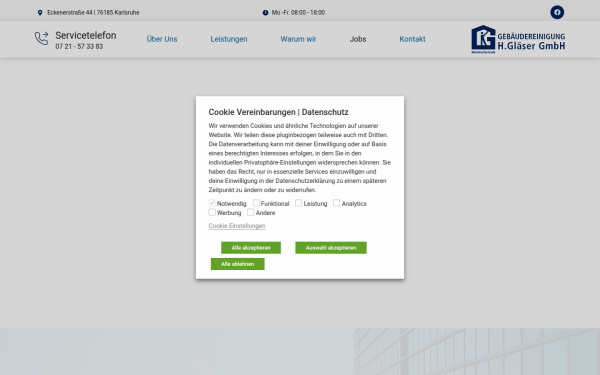Click the Alle ablehnen button
This screenshot has width=600, height=375.
tap(237, 264)
